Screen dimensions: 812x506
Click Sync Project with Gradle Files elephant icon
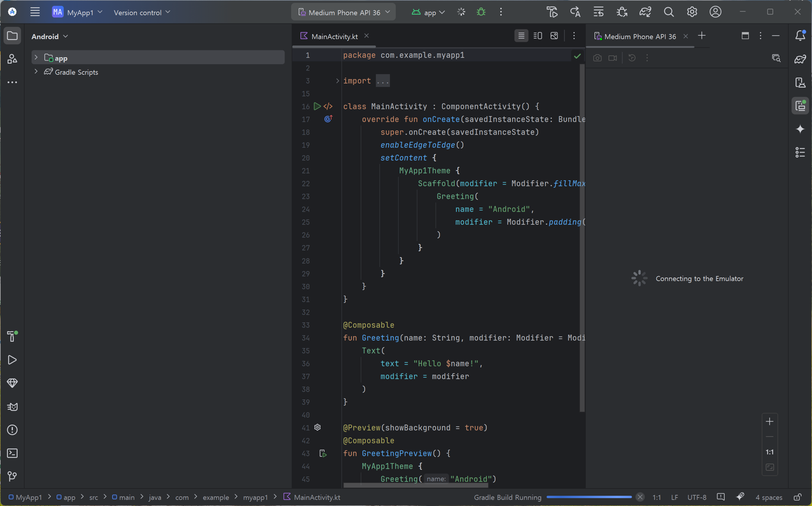(x=645, y=12)
